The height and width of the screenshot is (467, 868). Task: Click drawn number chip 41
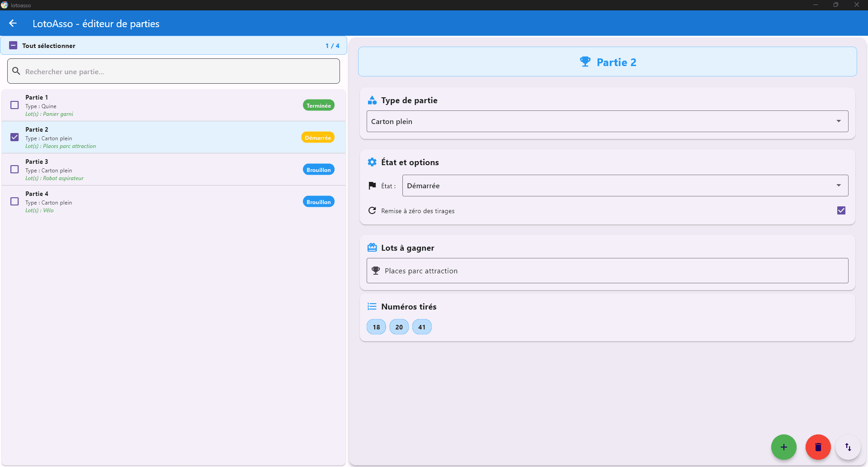tap(422, 327)
